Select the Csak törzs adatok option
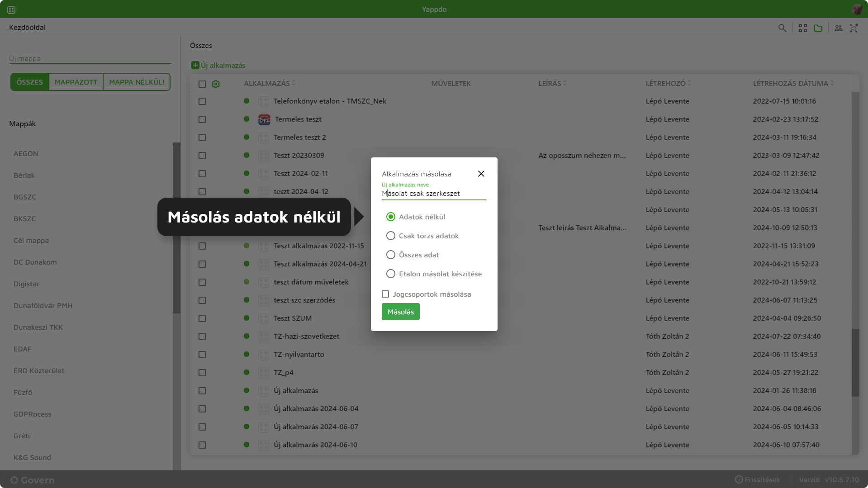 [x=391, y=236]
